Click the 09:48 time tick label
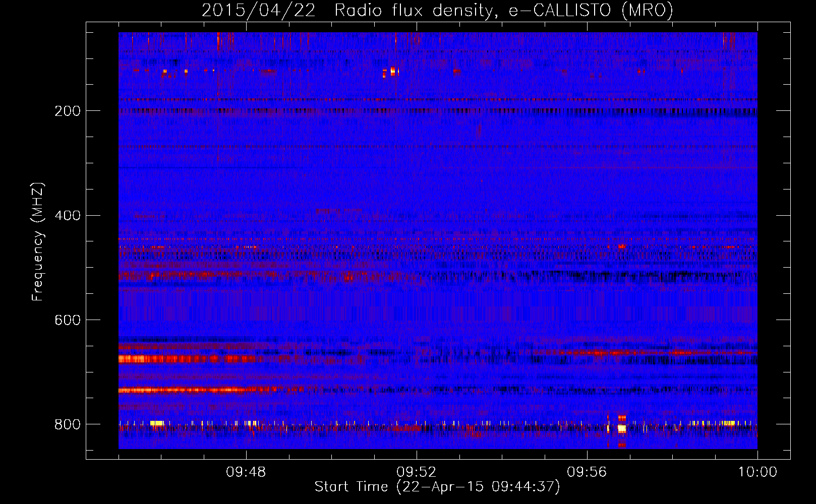Viewport: 816px width, 504px height. 246,472
